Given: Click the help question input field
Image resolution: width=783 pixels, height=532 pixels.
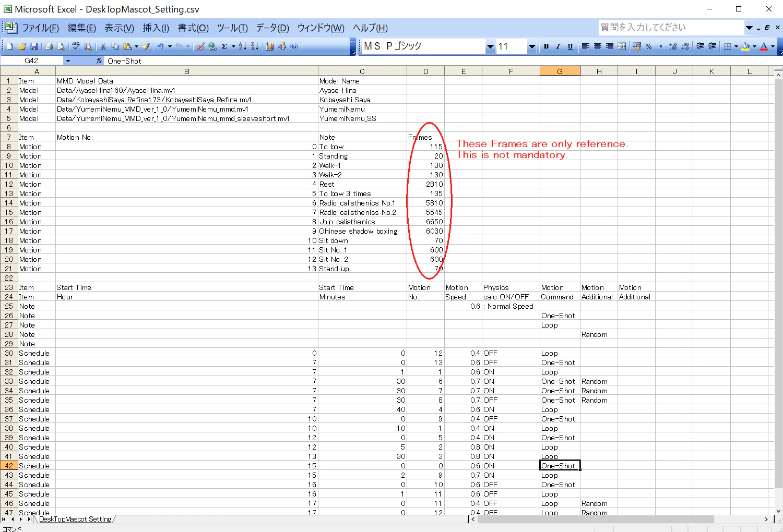Looking at the screenshot, I should (671, 28).
